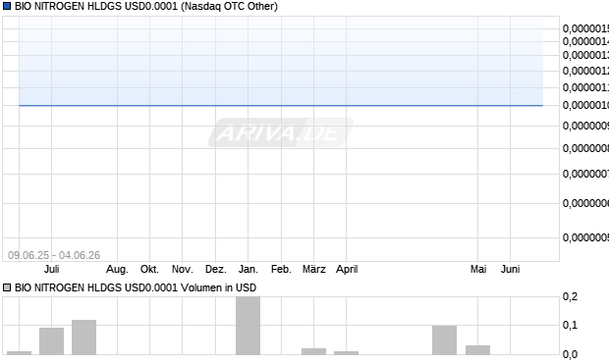Click the April axis label
This screenshot has height=364, width=609.
[347, 269]
